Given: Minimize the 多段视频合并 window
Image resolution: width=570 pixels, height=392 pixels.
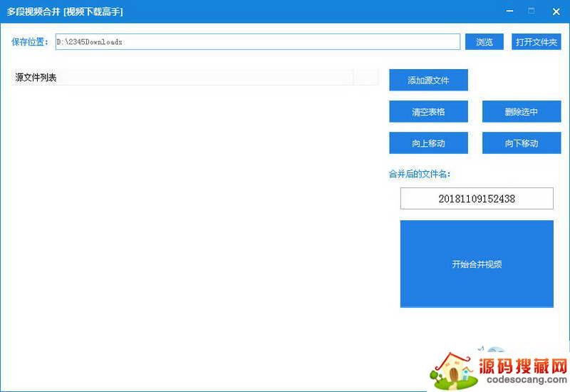Looking at the screenshot, I should coord(509,11).
